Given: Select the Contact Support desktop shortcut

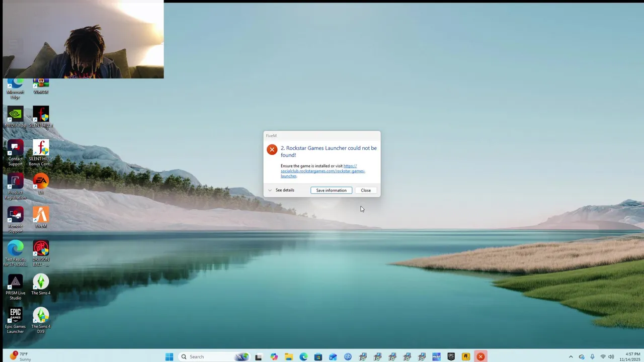Looking at the screenshot, I should [15, 153].
